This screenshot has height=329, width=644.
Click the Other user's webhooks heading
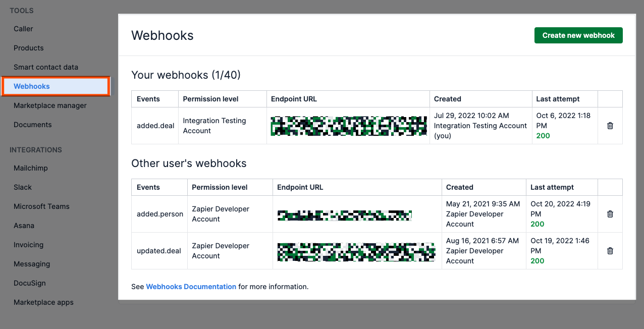tap(189, 163)
